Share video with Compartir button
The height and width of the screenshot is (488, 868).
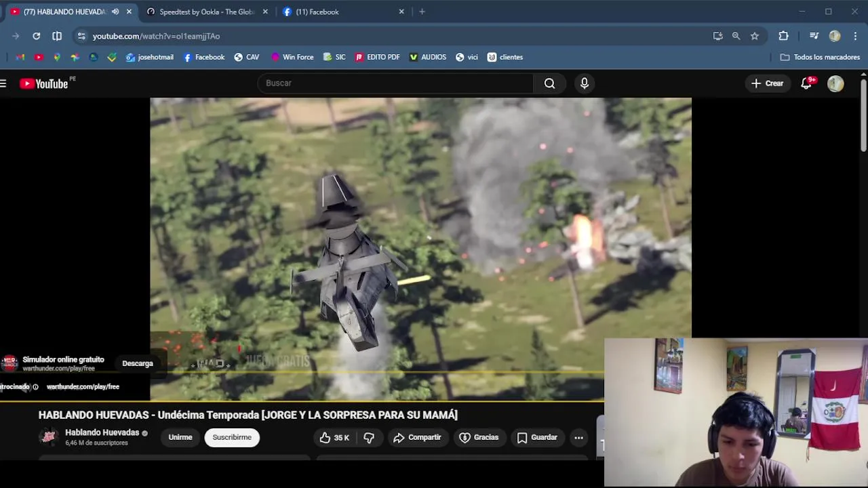pyautogui.click(x=417, y=438)
